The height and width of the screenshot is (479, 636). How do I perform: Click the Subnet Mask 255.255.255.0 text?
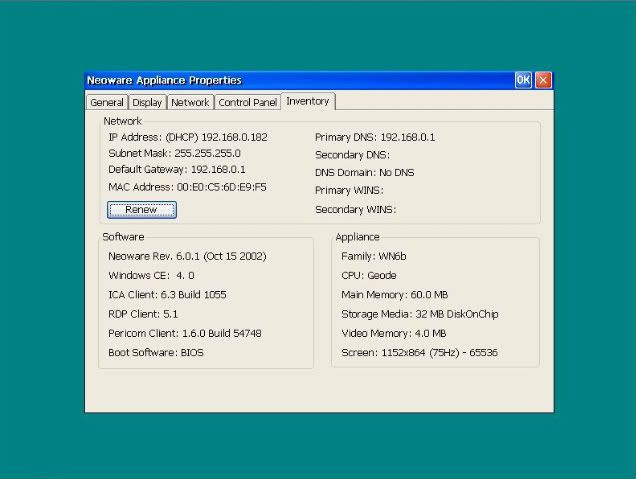click(174, 153)
